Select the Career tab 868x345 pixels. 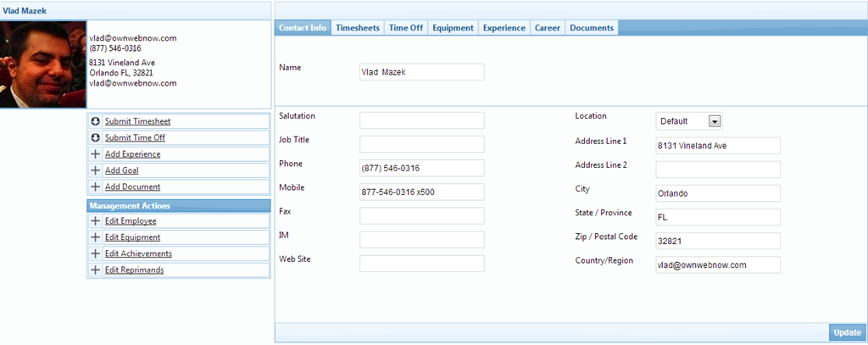[x=547, y=28]
